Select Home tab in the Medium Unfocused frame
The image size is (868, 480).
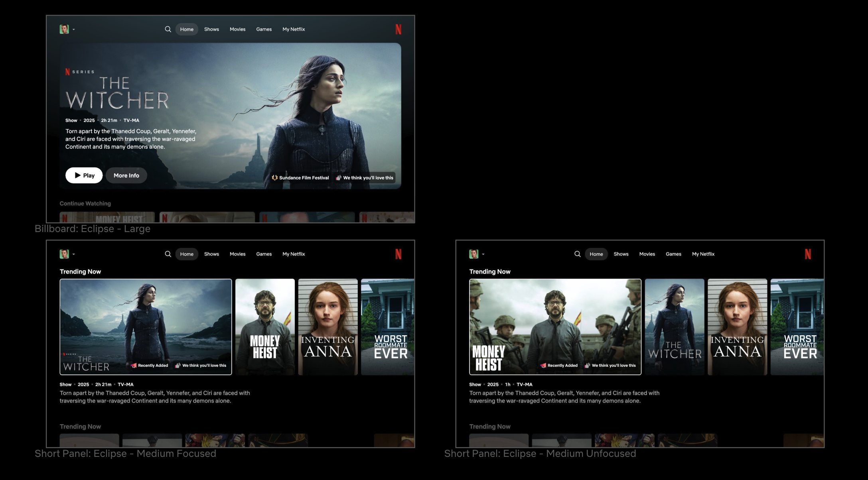596,254
